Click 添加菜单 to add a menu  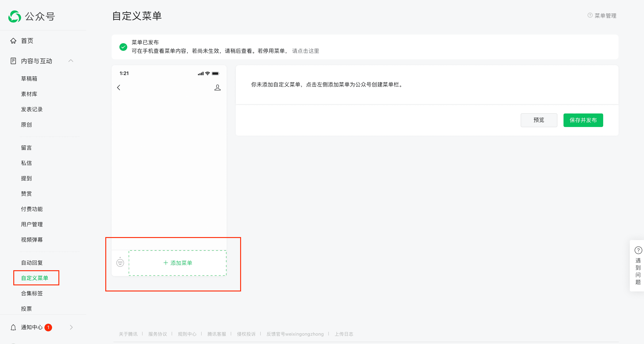point(178,263)
